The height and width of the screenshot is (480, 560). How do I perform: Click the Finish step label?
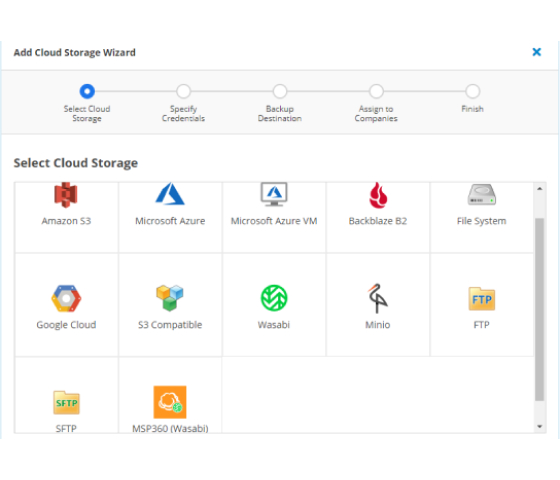(472, 109)
